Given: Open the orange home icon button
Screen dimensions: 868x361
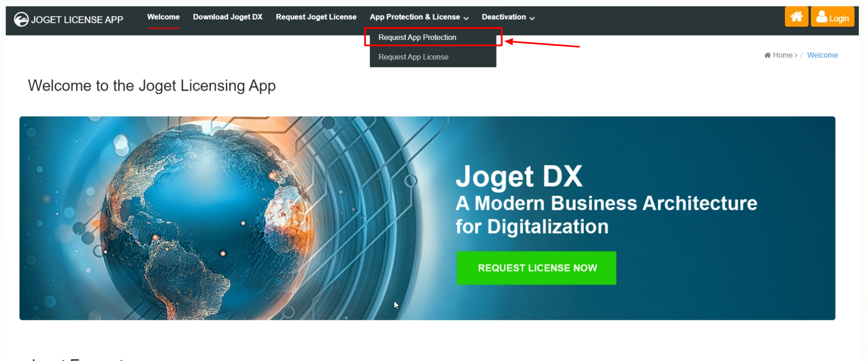Looking at the screenshot, I should 796,17.
